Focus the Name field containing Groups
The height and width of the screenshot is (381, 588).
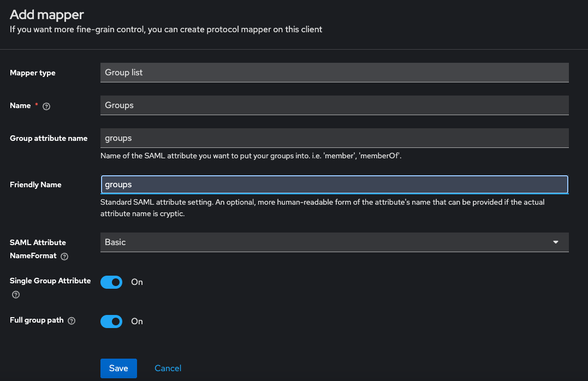click(x=334, y=105)
